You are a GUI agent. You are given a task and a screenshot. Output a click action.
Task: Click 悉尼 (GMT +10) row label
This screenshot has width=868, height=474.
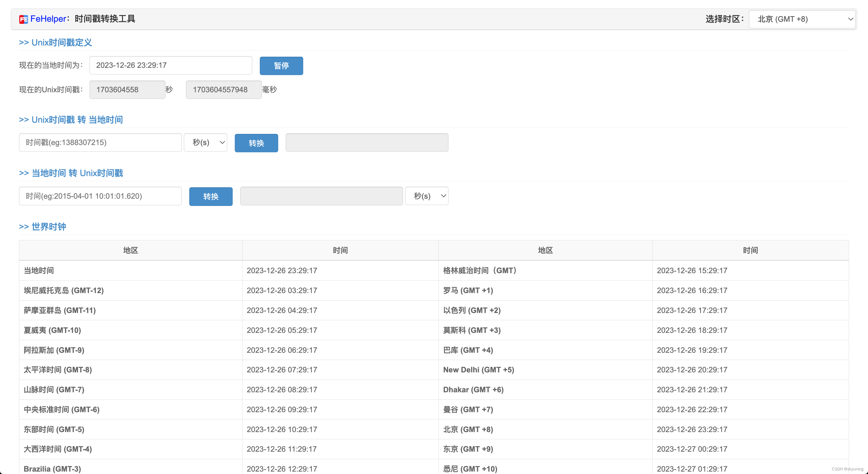coord(470,469)
